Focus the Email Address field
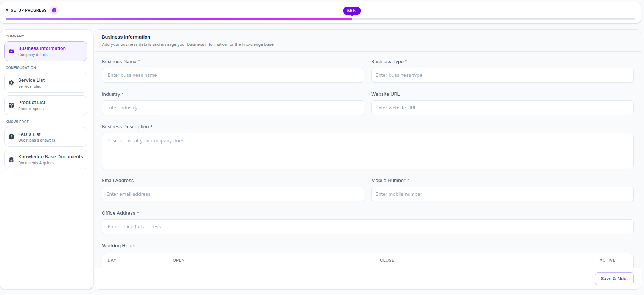The image size is (644, 295). 233,194
